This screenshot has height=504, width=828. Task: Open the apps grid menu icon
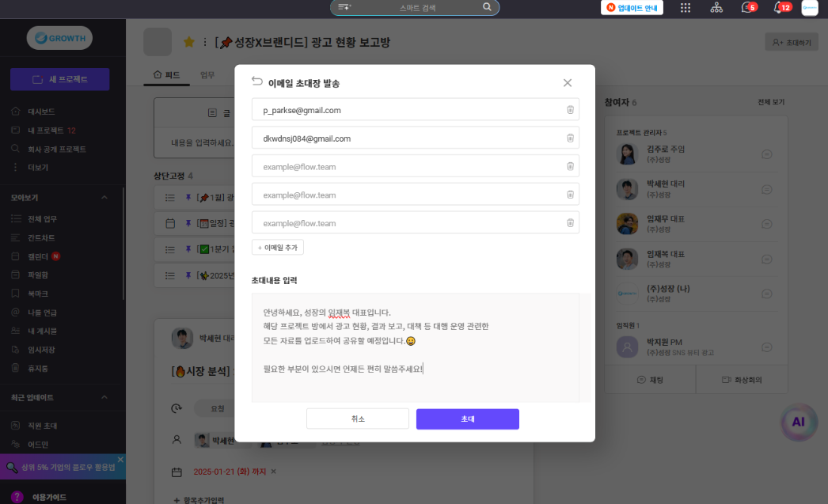[x=686, y=7]
